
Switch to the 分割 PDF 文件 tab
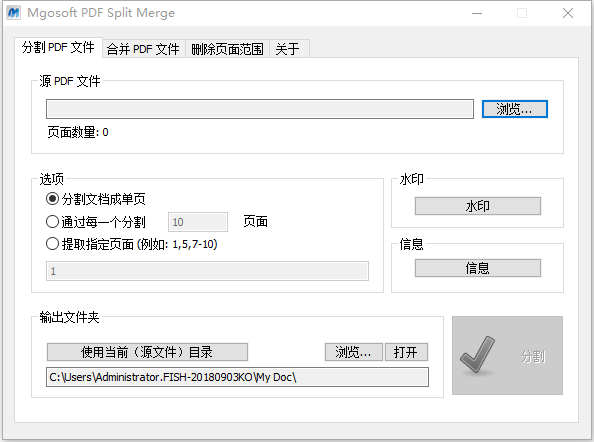tap(58, 48)
